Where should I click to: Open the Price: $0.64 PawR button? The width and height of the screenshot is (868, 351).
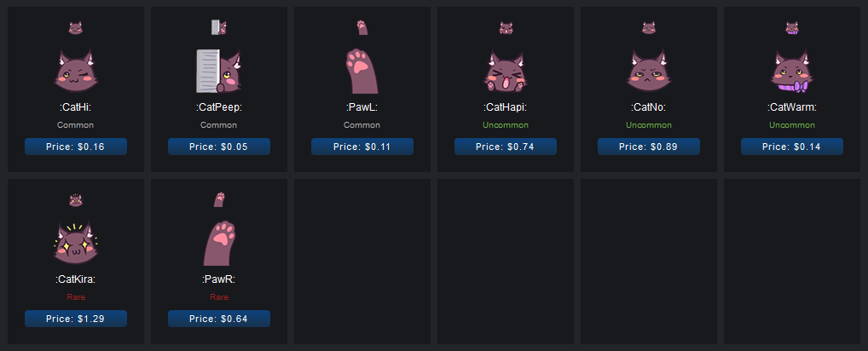coord(218,319)
